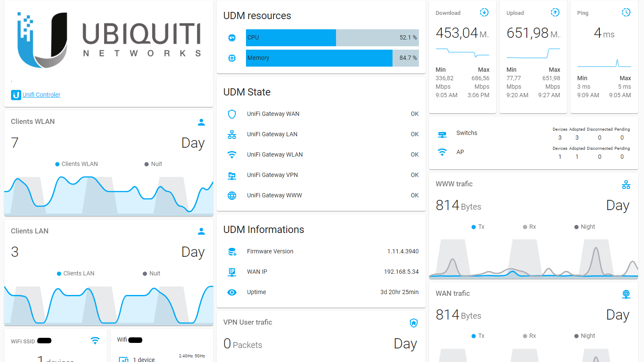Click the Firmware Version database icon

(232, 252)
